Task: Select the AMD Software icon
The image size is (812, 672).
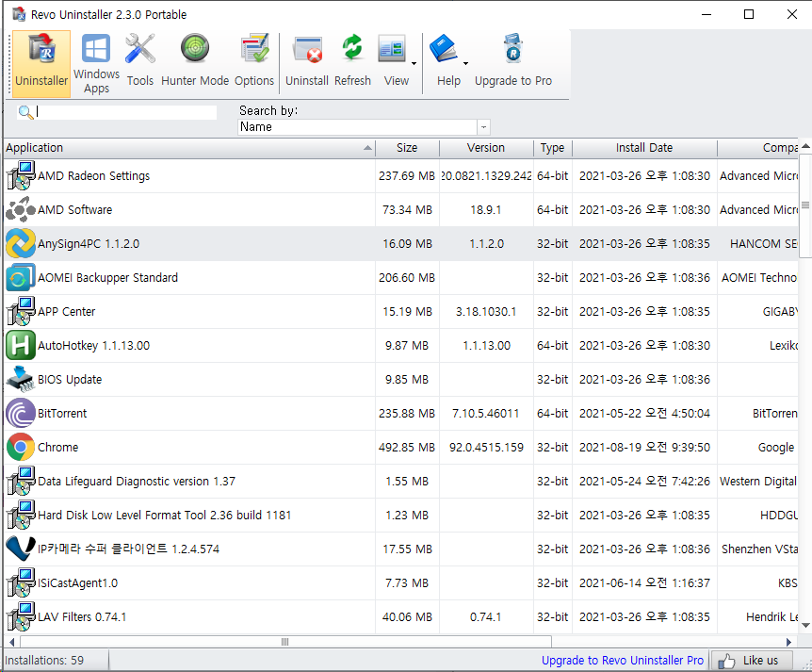Action: tap(21, 210)
